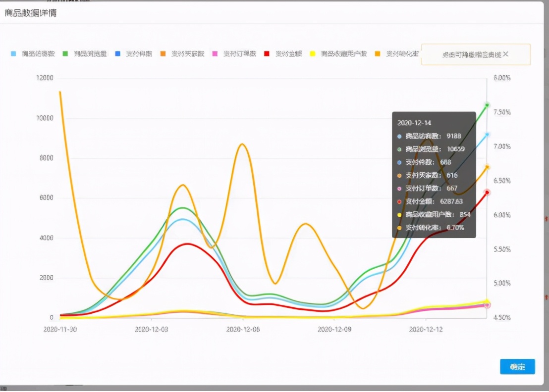Click tooltip row 商品收藏用户数 854
549x392 pixels.
pyautogui.click(x=434, y=214)
